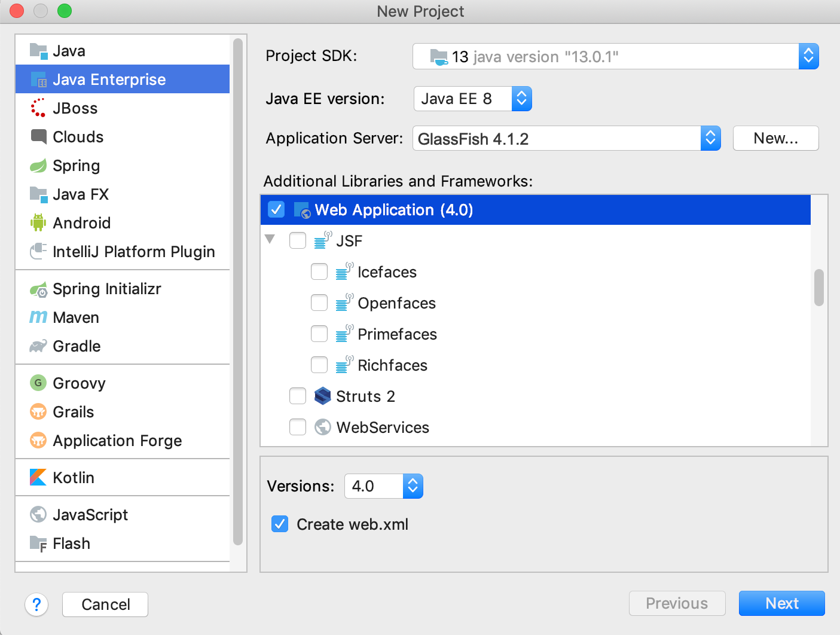Select the Maven project type
Image resolution: width=840 pixels, height=635 pixels.
click(123, 317)
